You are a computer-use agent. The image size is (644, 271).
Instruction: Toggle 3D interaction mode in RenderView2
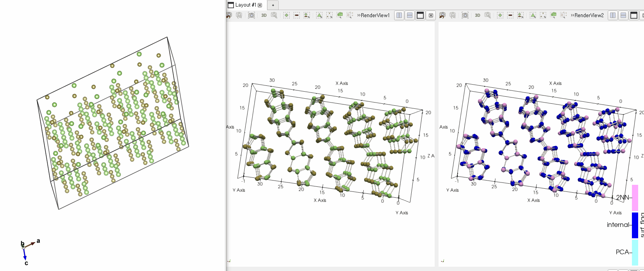478,15
